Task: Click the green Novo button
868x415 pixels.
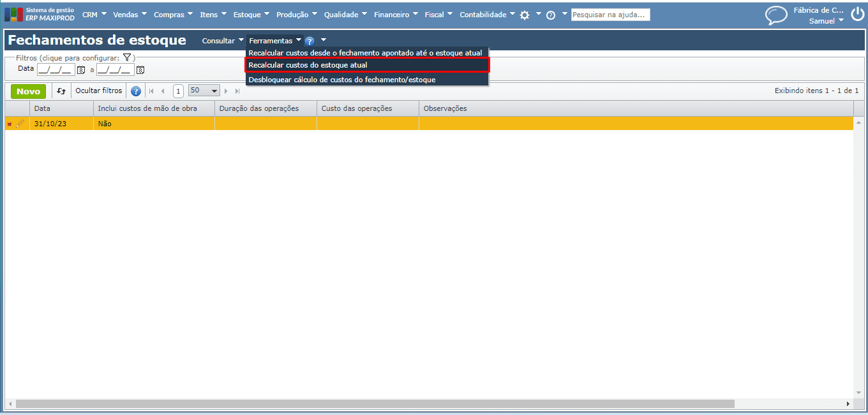Action: 28,91
